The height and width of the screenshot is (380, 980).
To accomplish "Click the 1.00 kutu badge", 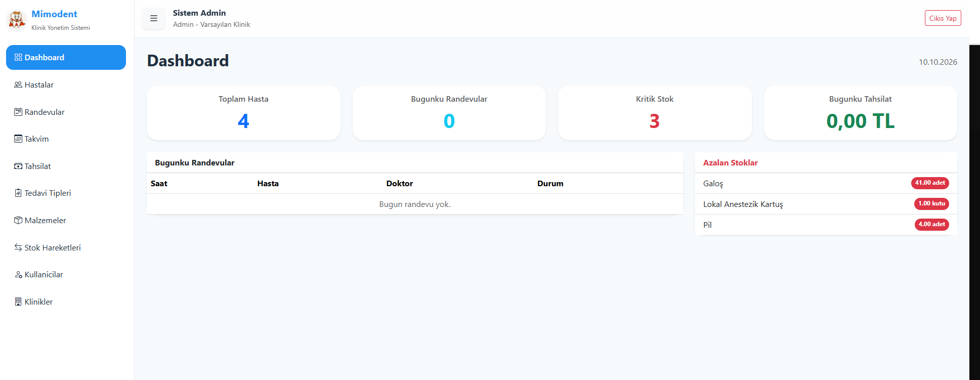I will tap(931, 204).
